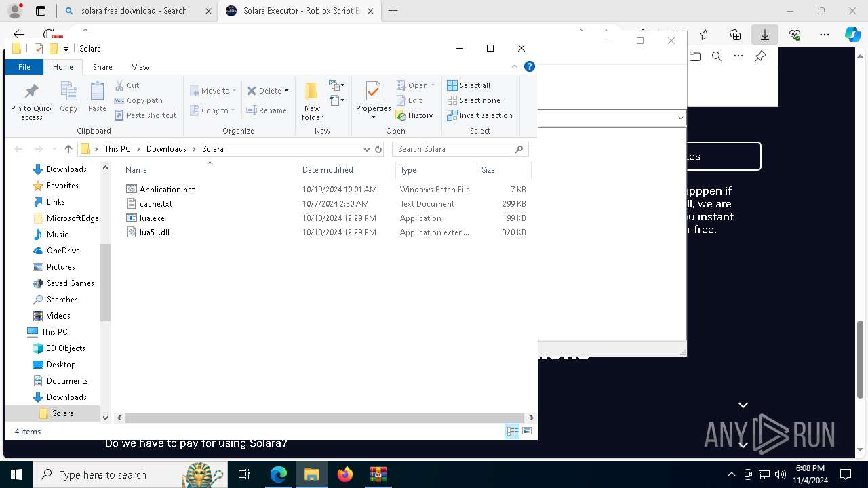Click Select none in ribbon
Viewport: 868px width, 488px height.
pyautogui.click(x=473, y=100)
